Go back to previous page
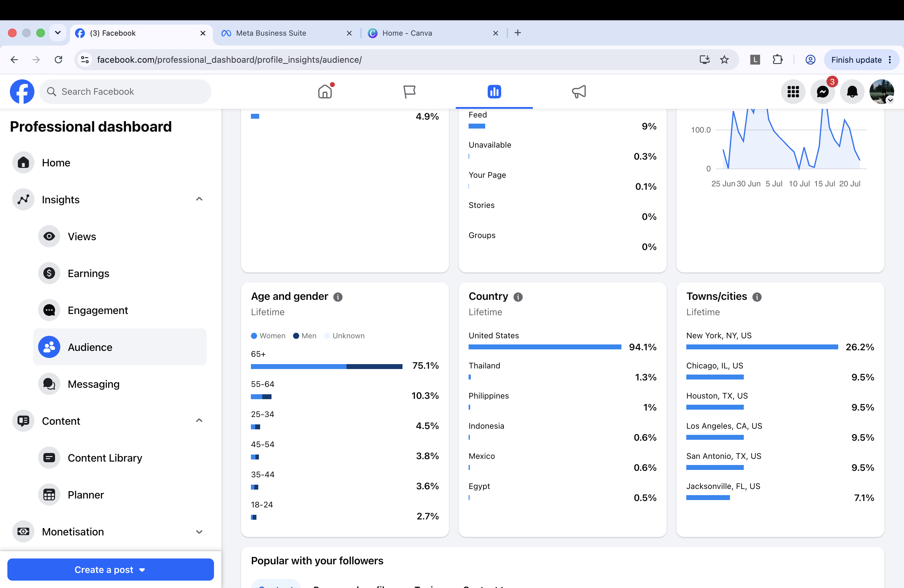 14,60
